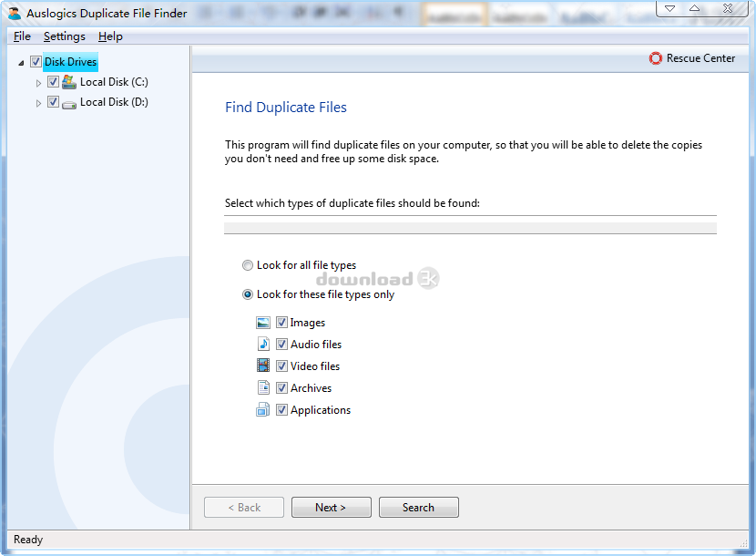Click the 'Ready' status bar text
The width and height of the screenshot is (756, 556).
click(28, 539)
